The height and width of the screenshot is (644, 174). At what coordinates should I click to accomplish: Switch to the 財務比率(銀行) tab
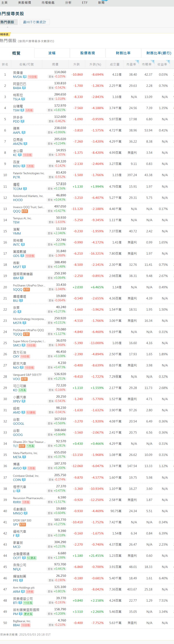(x=159, y=53)
